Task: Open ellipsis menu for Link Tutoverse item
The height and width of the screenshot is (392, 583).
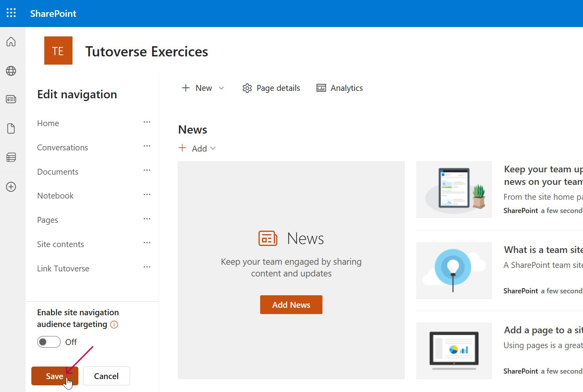Action: tap(147, 267)
